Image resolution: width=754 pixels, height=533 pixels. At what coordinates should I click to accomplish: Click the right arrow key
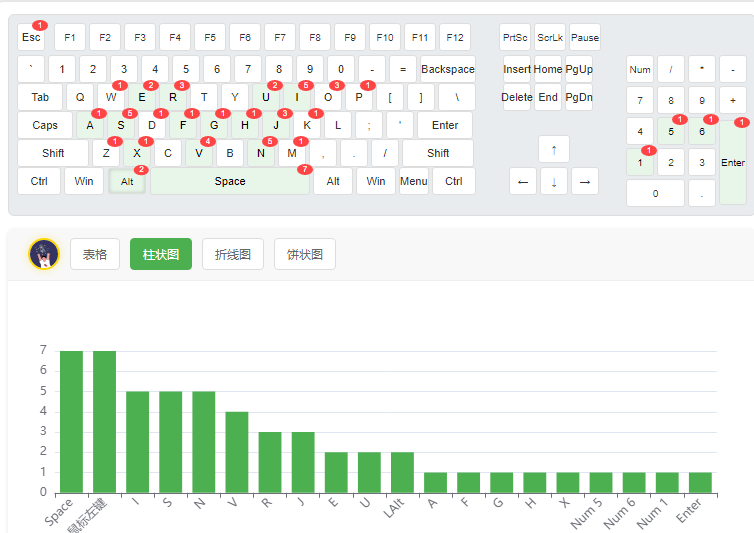point(585,181)
